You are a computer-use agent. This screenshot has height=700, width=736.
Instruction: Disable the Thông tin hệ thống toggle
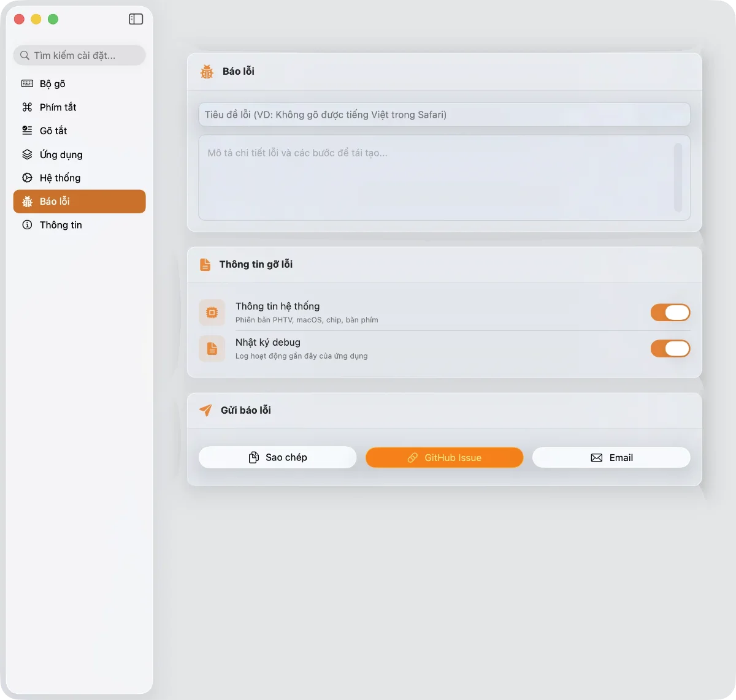click(670, 313)
